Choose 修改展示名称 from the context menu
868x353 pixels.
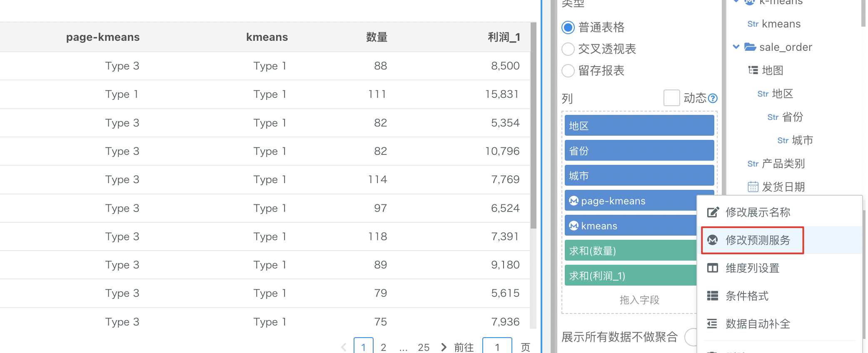(x=780, y=212)
